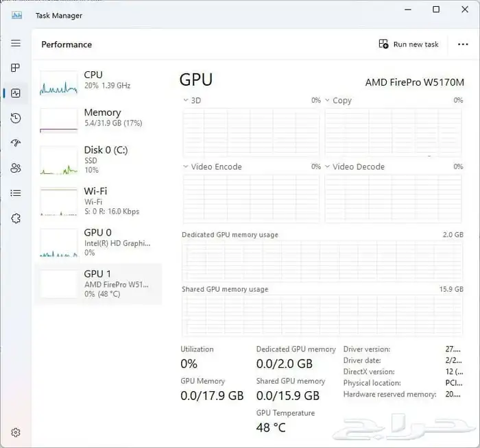Click the DirectX version label
Viewport: 480px width, 448px height.
point(369,372)
